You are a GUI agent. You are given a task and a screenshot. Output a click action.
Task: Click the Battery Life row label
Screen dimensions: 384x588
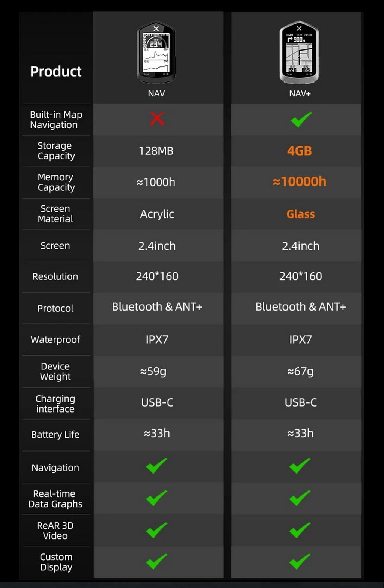55,435
